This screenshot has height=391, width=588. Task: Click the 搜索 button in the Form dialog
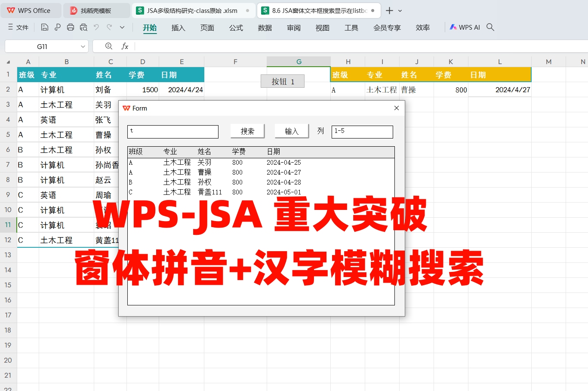[247, 131]
